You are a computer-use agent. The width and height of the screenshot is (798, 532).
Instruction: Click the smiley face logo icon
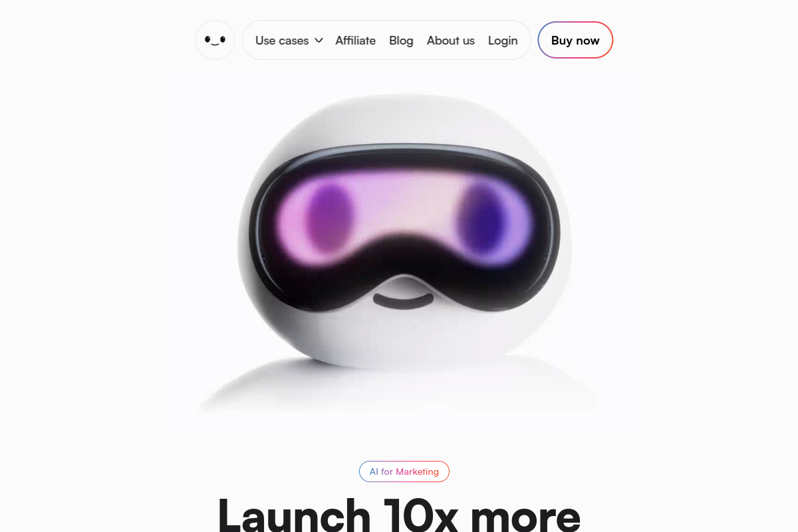click(x=215, y=40)
